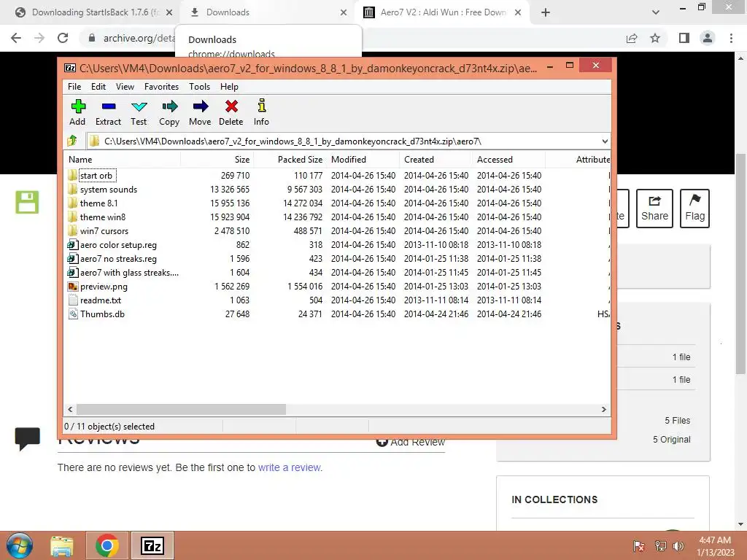
Task: Click the right scroll arrow in 7-Zip
Action: [x=604, y=410]
